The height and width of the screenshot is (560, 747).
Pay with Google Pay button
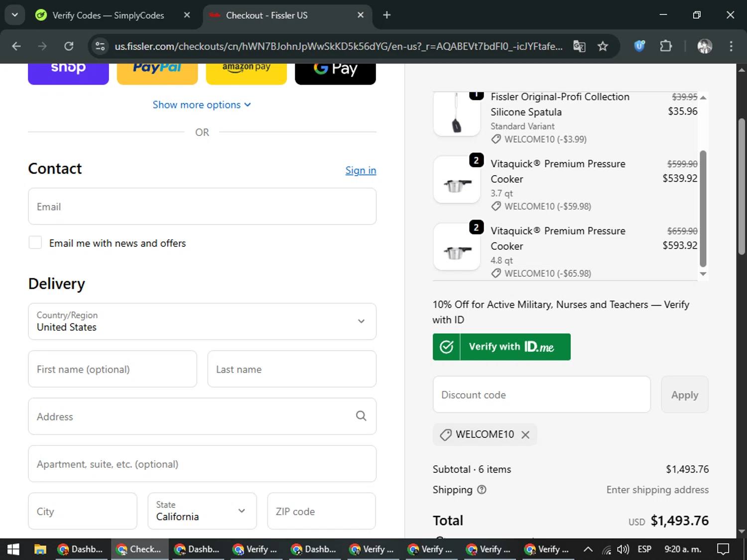click(335, 74)
